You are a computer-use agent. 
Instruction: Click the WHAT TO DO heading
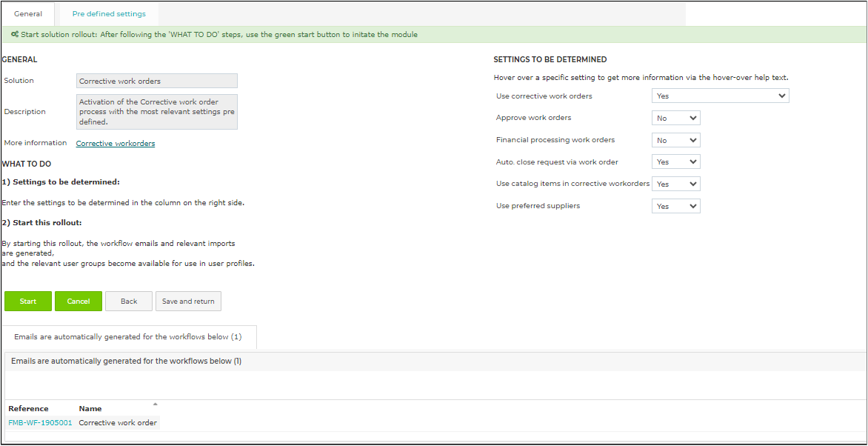(x=27, y=164)
